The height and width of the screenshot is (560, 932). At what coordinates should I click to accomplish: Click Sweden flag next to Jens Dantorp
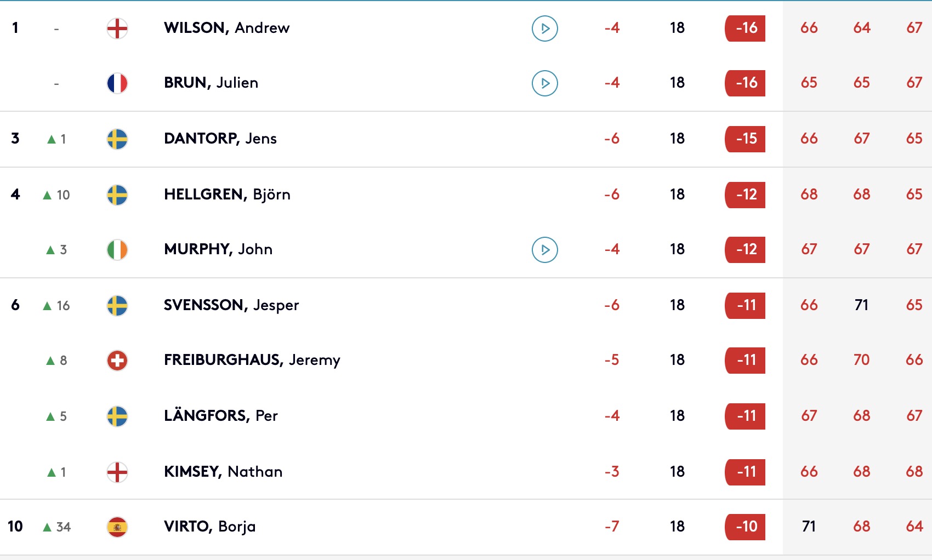[117, 139]
